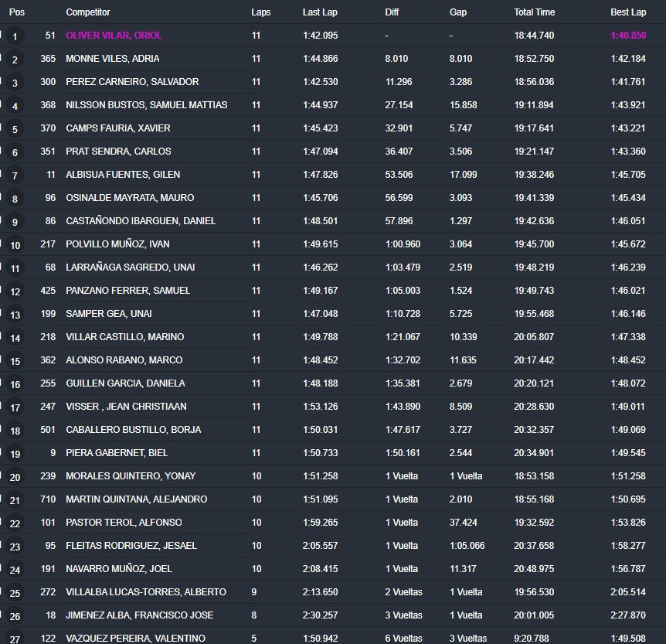666x644 pixels.
Task: Select OSINALDE MAYRATA, MAURO entry
Action: [x=130, y=197]
